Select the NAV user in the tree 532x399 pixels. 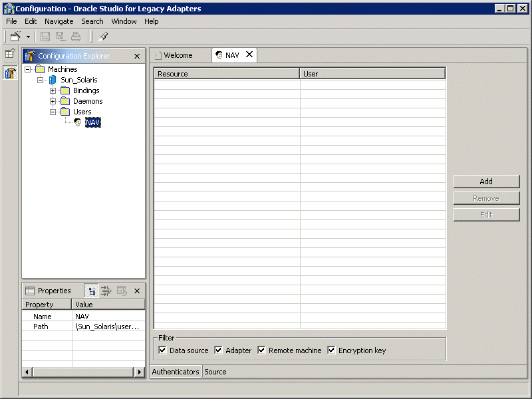(93, 122)
